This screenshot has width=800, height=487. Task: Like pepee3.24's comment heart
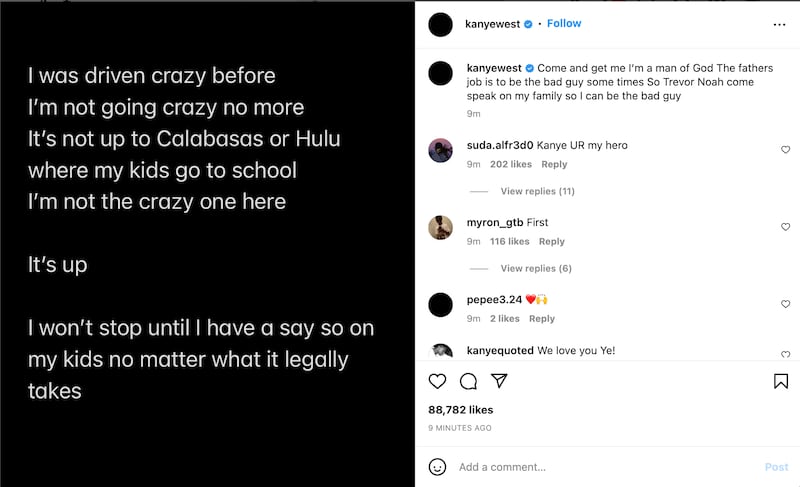click(x=785, y=304)
